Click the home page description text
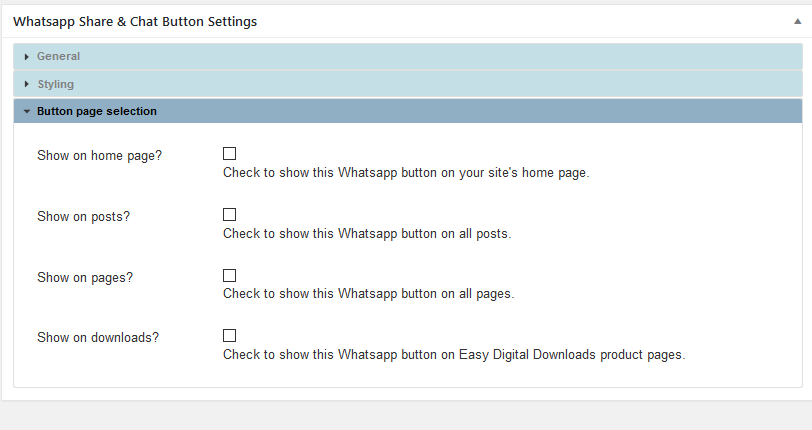This screenshot has height=430, width=812. pyautogui.click(x=406, y=173)
